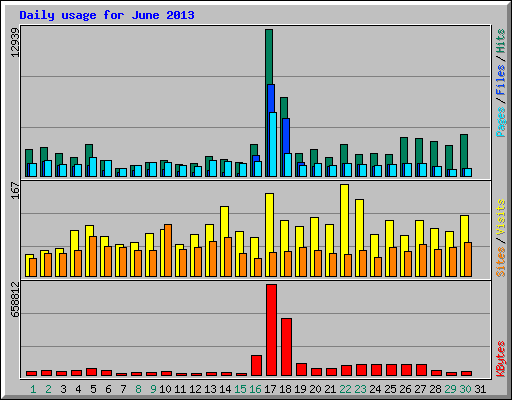
Task: Click day label '9' on the axis
Action: point(153,389)
